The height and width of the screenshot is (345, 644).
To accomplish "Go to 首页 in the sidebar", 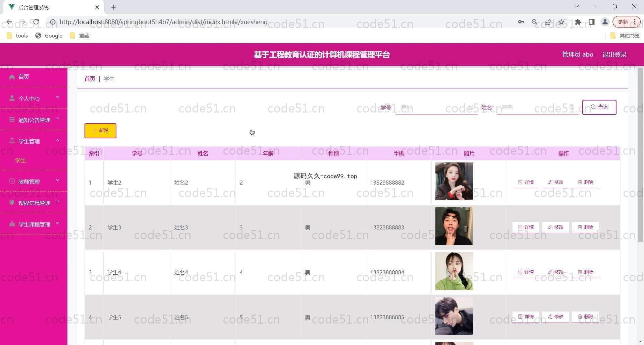I will (34, 77).
